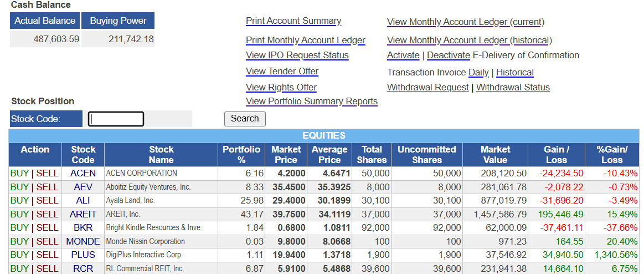The width and height of the screenshot is (644, 274).
Task: Click SELL for BKR
Action: click(47, 227)
